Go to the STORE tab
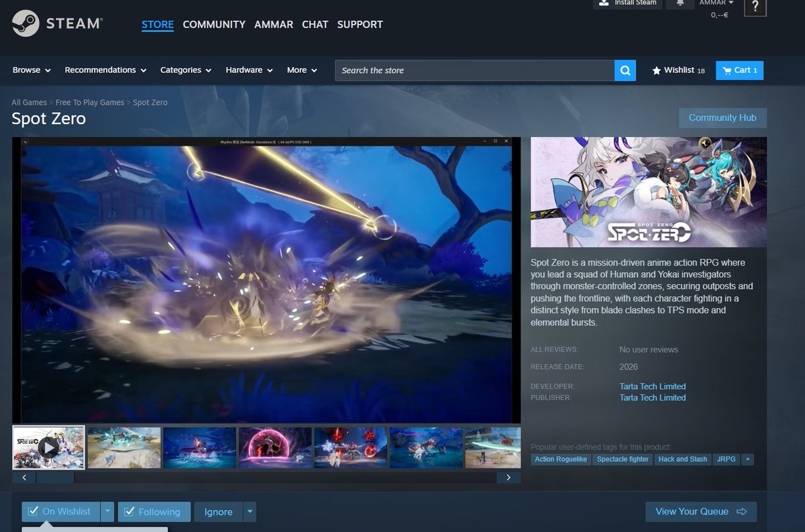The height and width of the screenshot is (532, 805). pos(158,24)
